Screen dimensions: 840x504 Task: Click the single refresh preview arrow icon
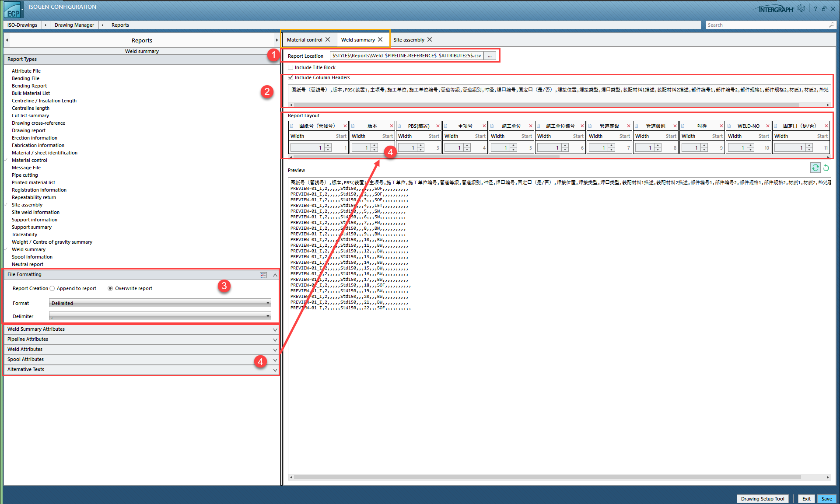pos(826,168)
